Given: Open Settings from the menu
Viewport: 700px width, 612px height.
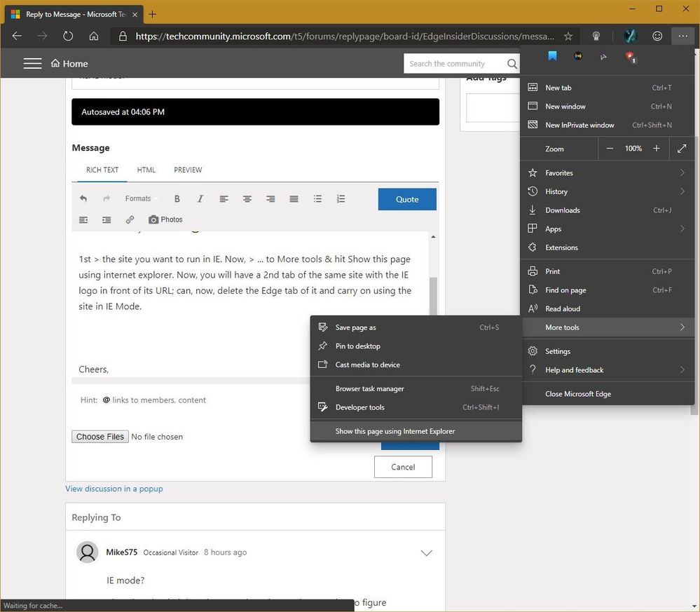Looking at the screenshot, I should [608, 351].
